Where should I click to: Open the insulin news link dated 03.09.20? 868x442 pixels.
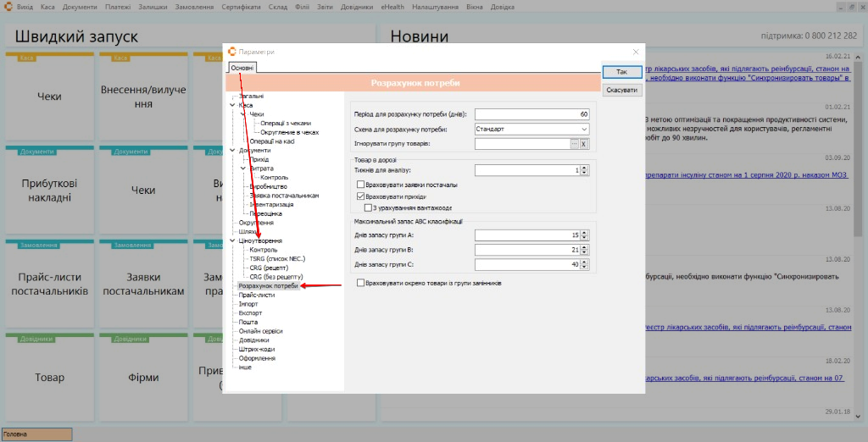[747, 174]
